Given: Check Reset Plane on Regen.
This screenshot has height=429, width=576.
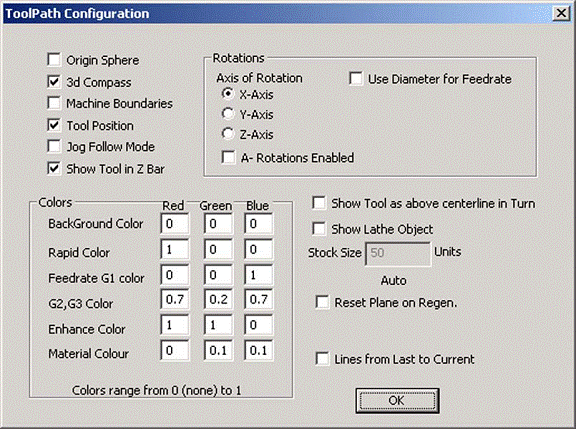Looking at the screenshot, I should tap(322, 303).
